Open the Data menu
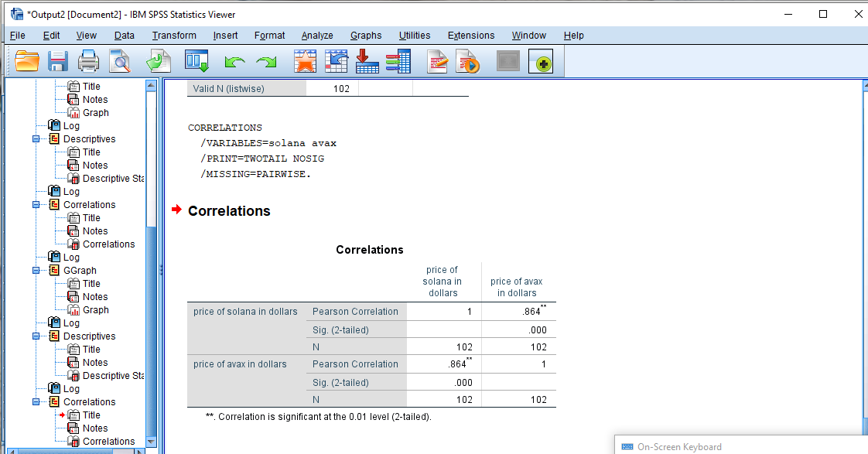The height and width of the screenshot is (454, 868). pyautogui.click(x=125, y=36)
